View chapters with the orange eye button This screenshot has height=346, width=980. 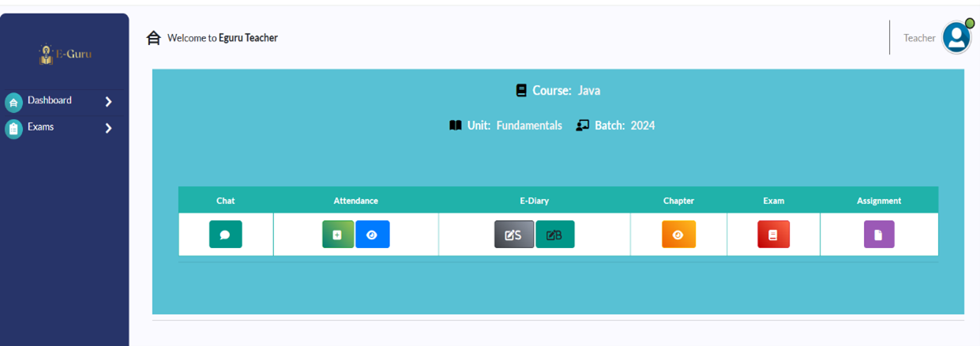(678, 235)
